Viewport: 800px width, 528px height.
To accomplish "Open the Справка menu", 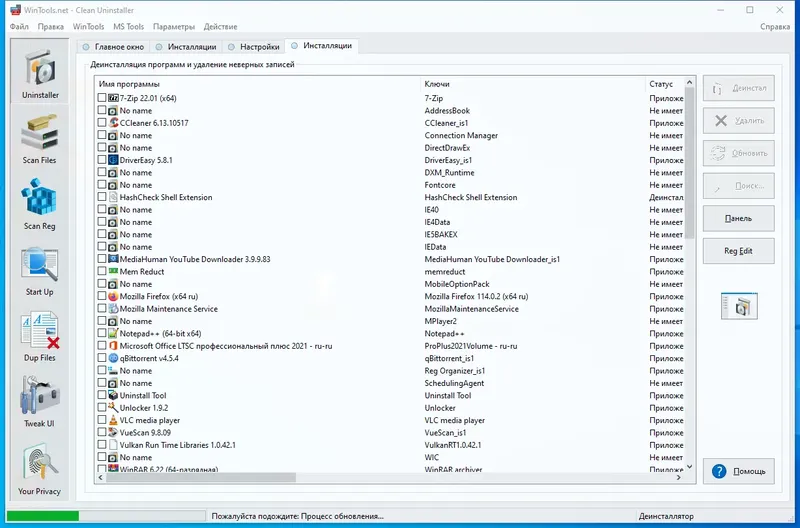I will 775,27.
